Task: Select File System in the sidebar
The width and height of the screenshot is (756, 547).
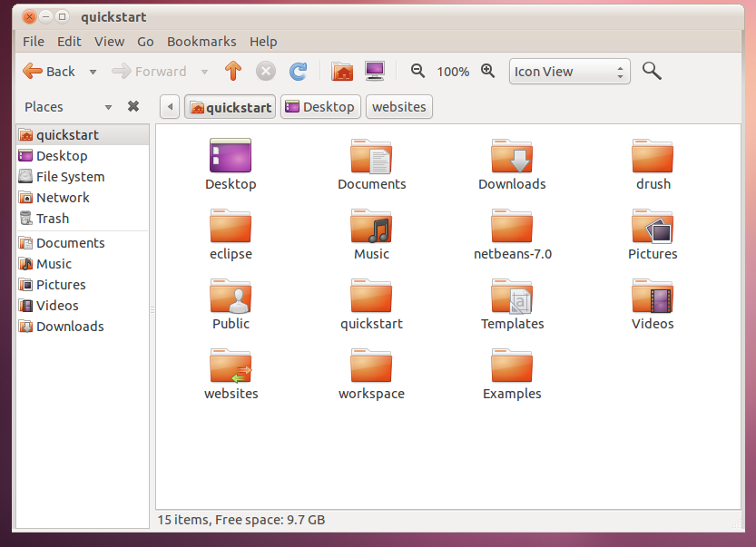Action: tap(83, 176)
